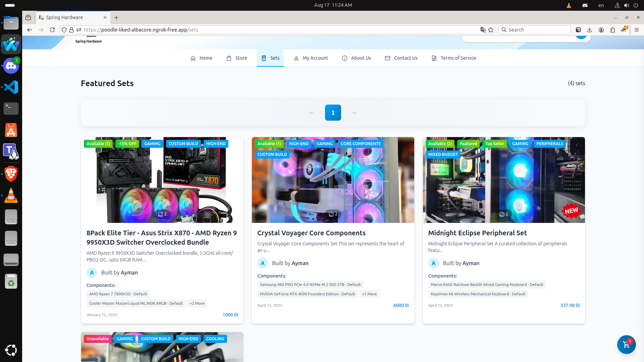Click Built by Ayman on Crystal Voyager card
Screen dimensions: 644x362
click(290, 263)
